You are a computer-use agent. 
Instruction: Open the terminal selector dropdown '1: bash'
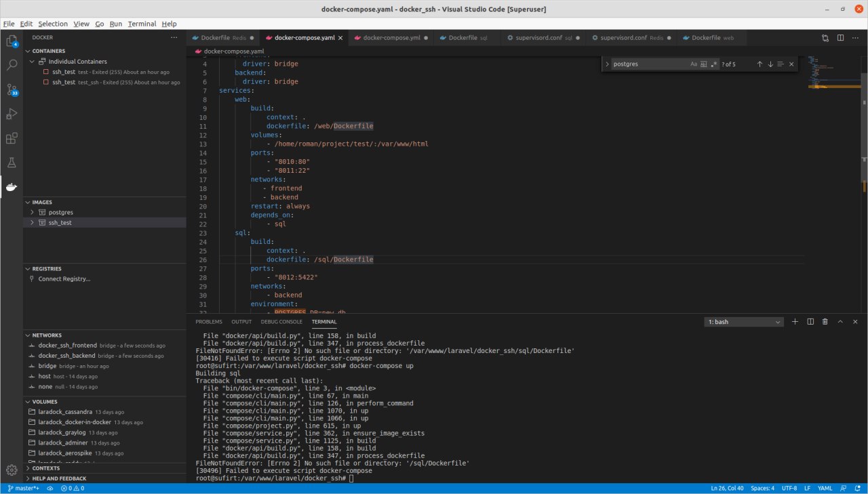744,322
